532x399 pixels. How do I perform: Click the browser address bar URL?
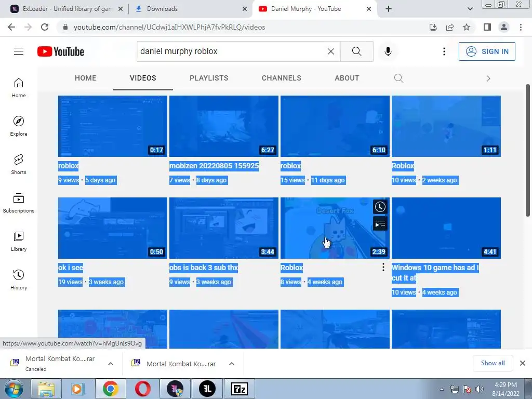[x=169, y=27]
